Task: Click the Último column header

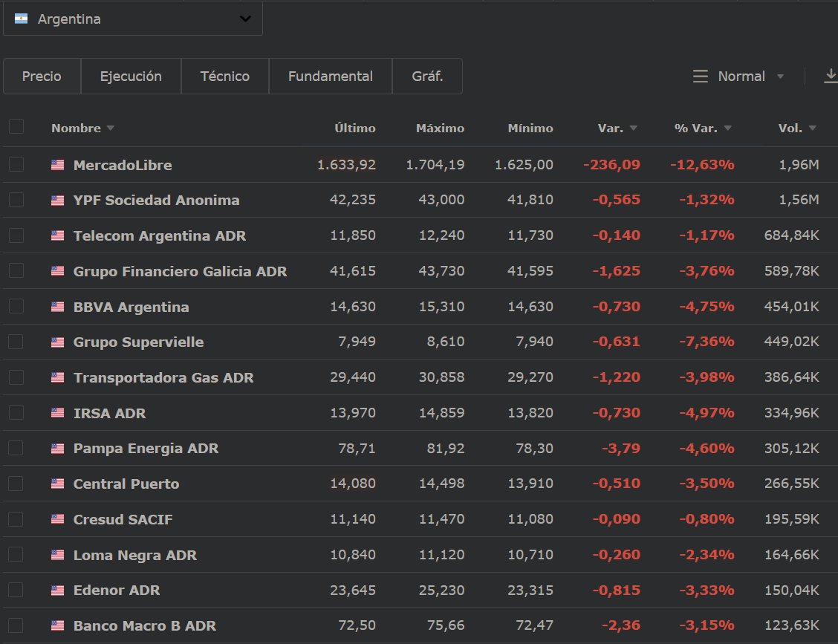Action: pyautogui.click(x=355, y=129)
